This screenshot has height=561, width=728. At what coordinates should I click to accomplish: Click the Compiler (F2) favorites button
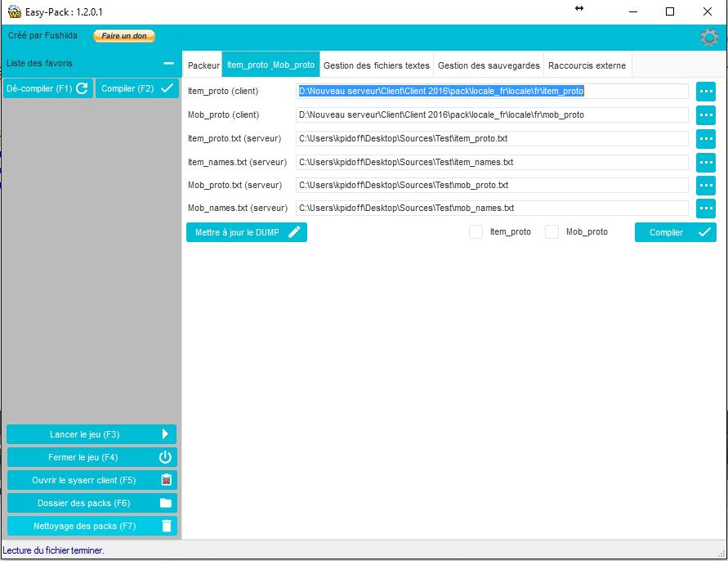pyautogui.click(x=137, y=88)
